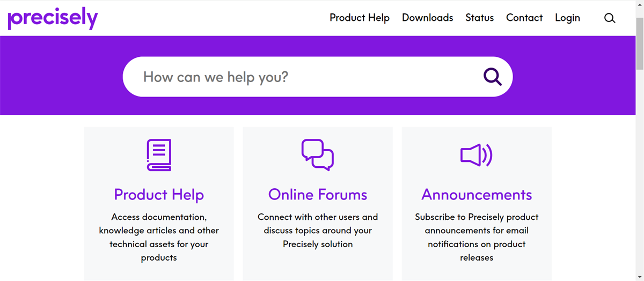Click the Announcements megaphone icon
644x281 pixels.
click(x=477, y=156)
